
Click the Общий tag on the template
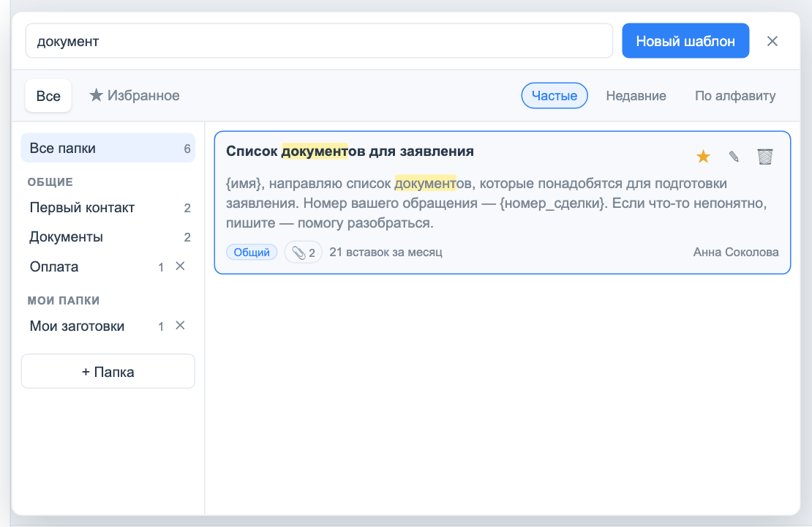pos(252,253)
